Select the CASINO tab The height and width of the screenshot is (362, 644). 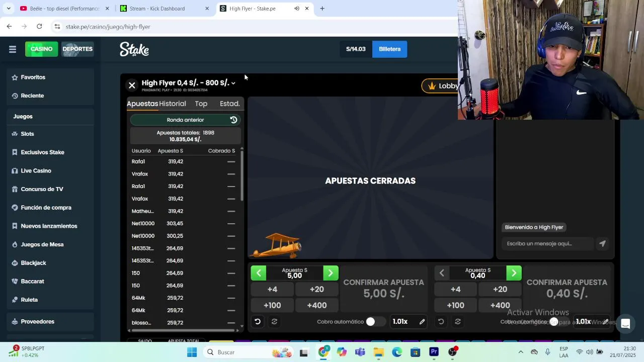tap(41, 49)
